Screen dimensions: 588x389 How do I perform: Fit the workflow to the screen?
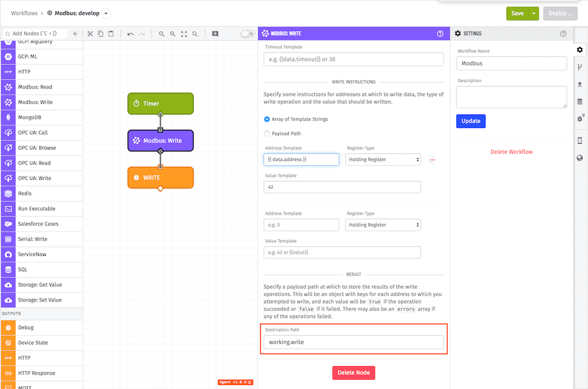[184, 34]
